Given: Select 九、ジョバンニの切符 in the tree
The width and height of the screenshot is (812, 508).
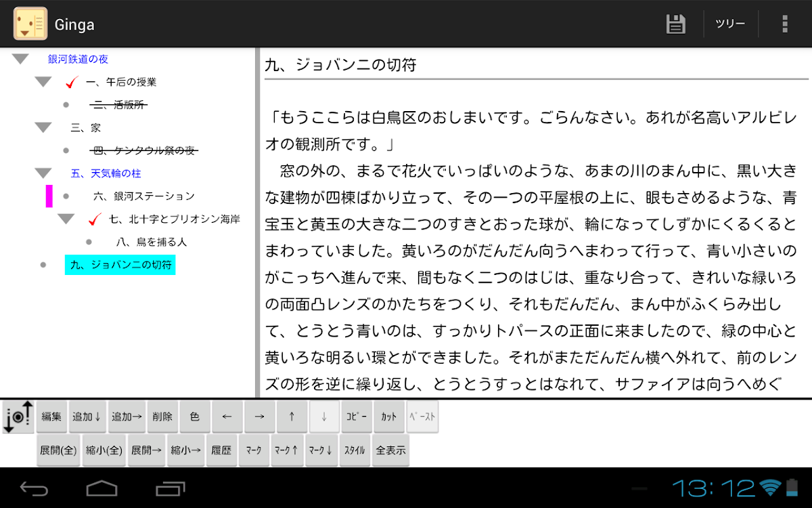Looking at the screenshot, I should [x=120, y=265].
